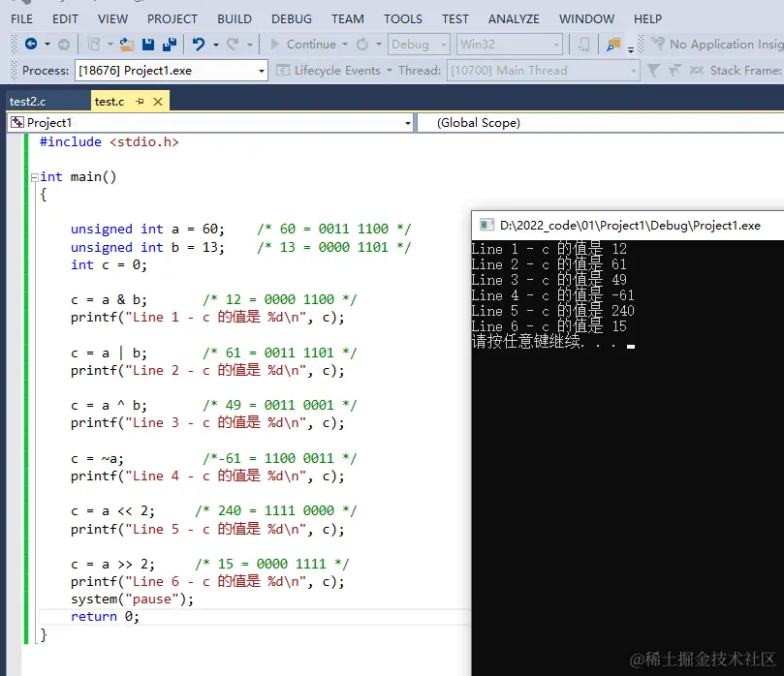Click the Save All icon
Screen dimensions: 784x676
169,45
